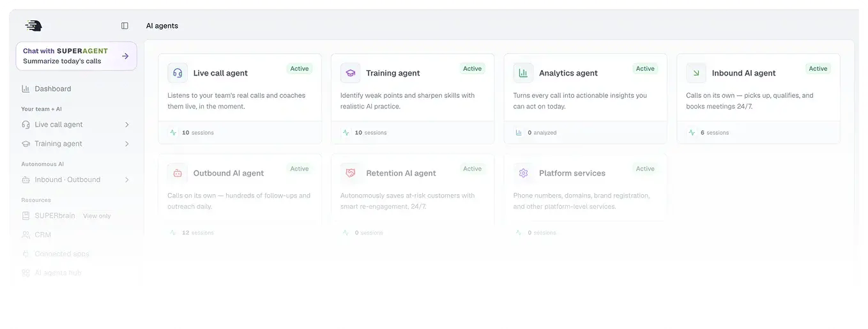
Task: Open SUPERbrain in the sidebar
Action: click(x=76, y=215)
